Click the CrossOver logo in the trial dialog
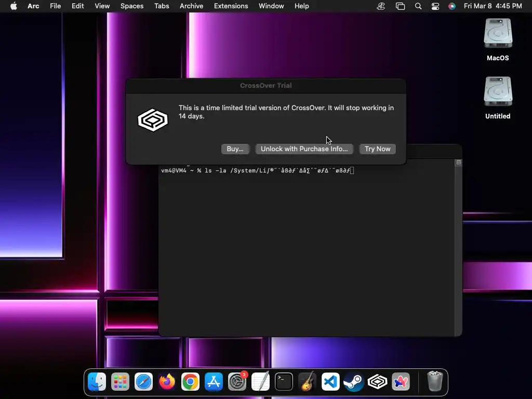The image size is (532, 399). [x=153, y=120]
